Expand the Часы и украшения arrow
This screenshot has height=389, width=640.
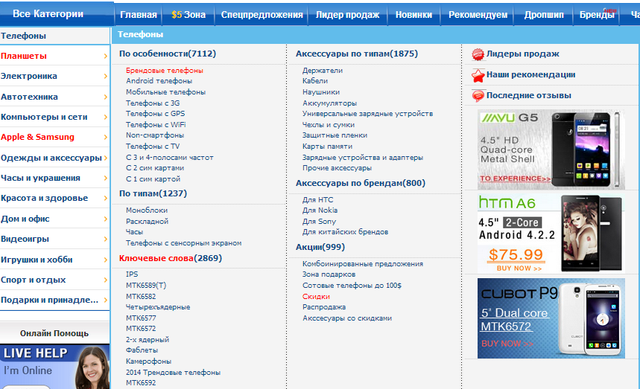pos(105,178)
